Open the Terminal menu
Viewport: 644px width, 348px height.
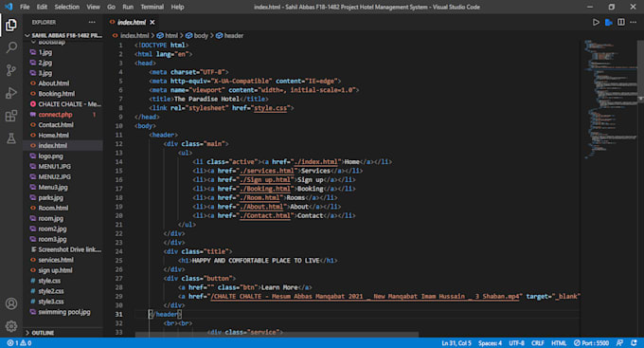click(x=152, y=7)
